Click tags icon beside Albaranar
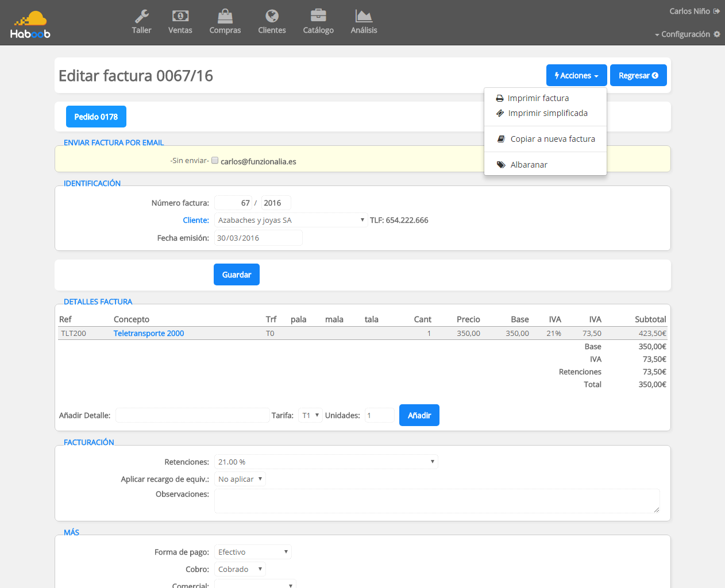 [x=501, y=165]
